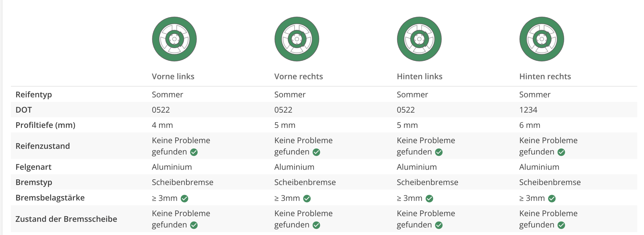Screen dimensions: 644x235
Task: Click Reifenzustand checkmark for Vorne rechts
Action: [316, 152]
